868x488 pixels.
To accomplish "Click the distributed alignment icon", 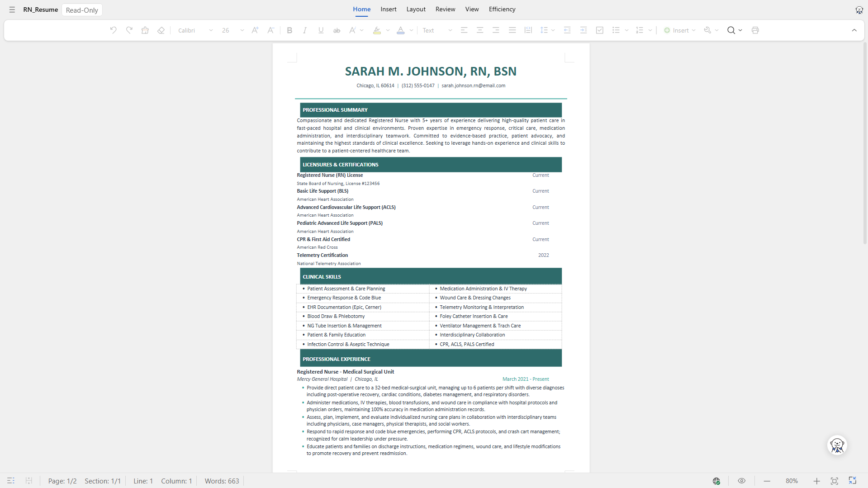I will pyautogui.click(x=528, y=30).
